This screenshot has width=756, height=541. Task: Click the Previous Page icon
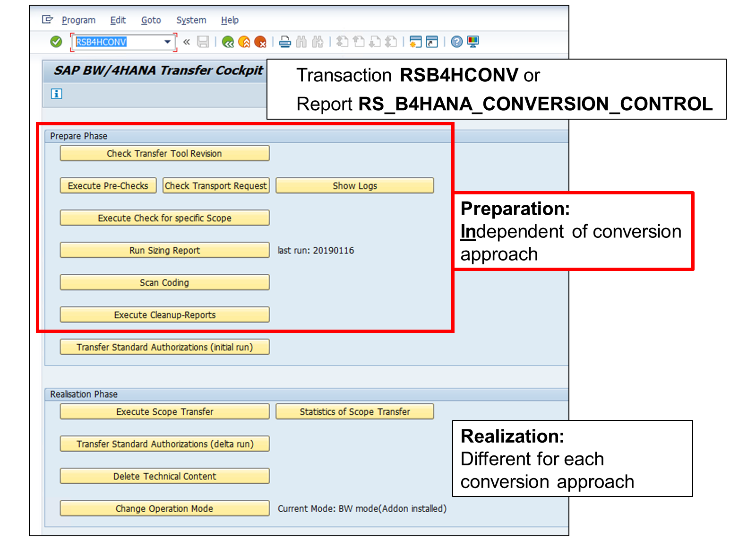359,42
